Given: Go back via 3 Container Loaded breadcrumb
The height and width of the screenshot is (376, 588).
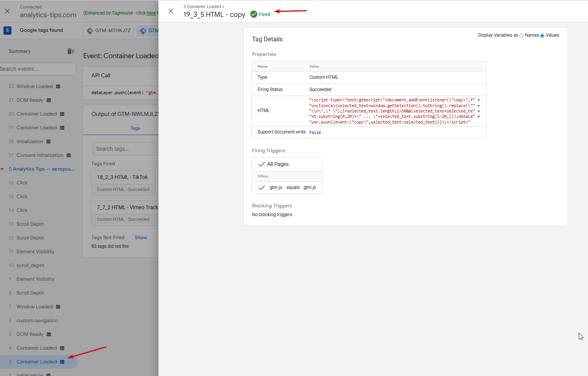Looking at the screenshot, I should 204,7.
